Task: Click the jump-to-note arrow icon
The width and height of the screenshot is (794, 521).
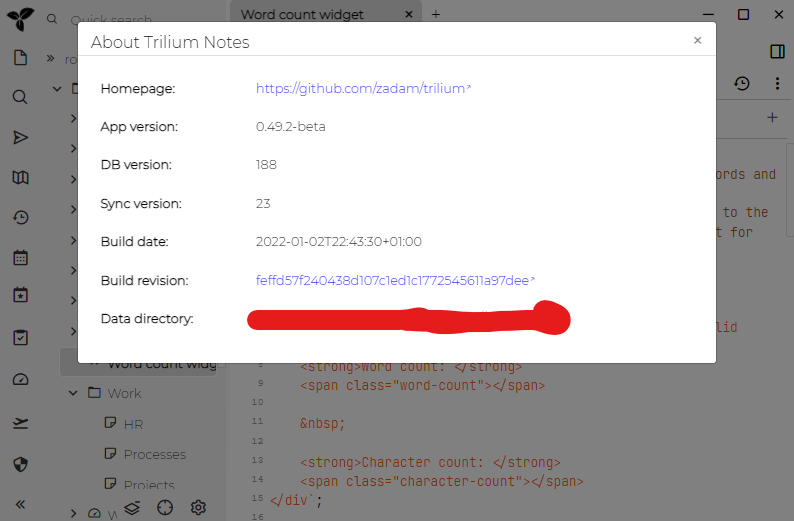Action: tap(20, 138)
